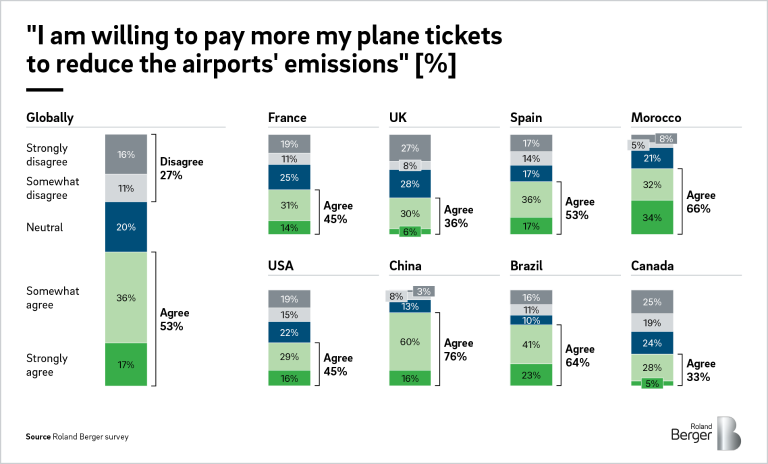768x464 pixels.
Task: Click the Spain country heading
Action: 528,118
